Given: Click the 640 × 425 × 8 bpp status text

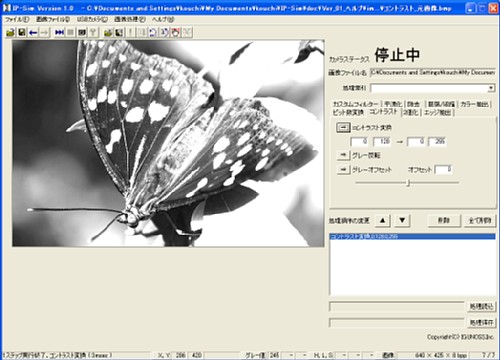Looking at the screenshot, I should [441, 355].
